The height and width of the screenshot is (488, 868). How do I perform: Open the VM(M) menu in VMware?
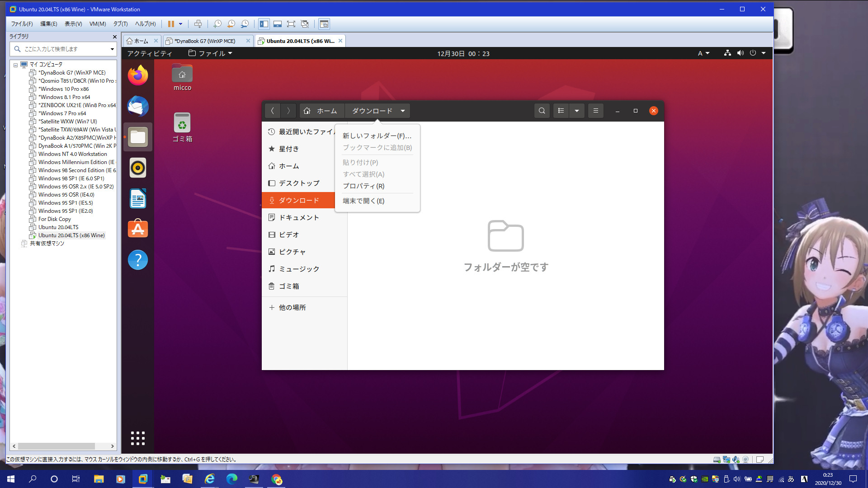click(98, 24)
